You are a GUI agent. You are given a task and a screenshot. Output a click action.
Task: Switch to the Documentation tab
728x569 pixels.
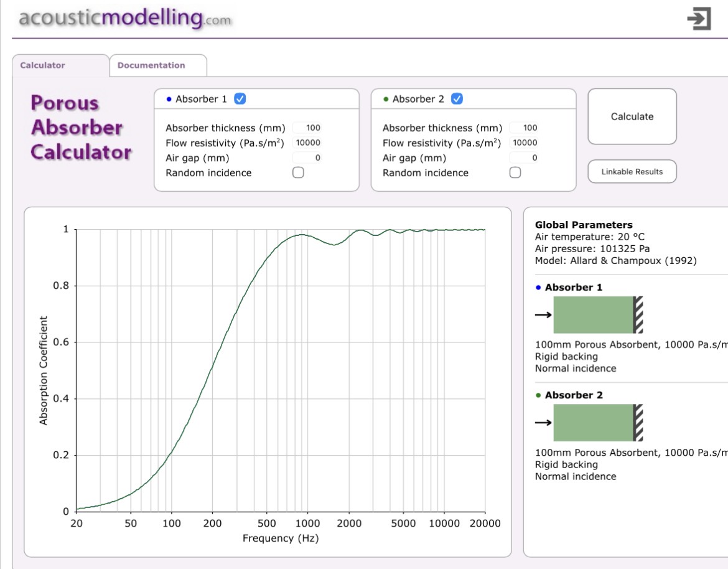coord(151,65)
